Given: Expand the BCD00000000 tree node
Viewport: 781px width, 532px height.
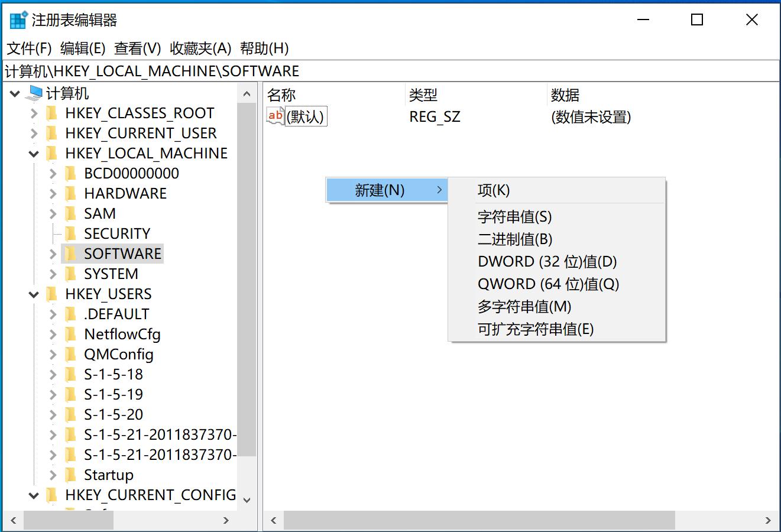Looking at the screenshot, I should 52,173.
